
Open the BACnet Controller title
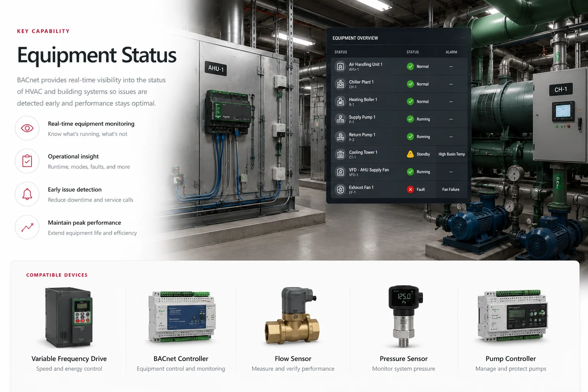tap(181, 359)
